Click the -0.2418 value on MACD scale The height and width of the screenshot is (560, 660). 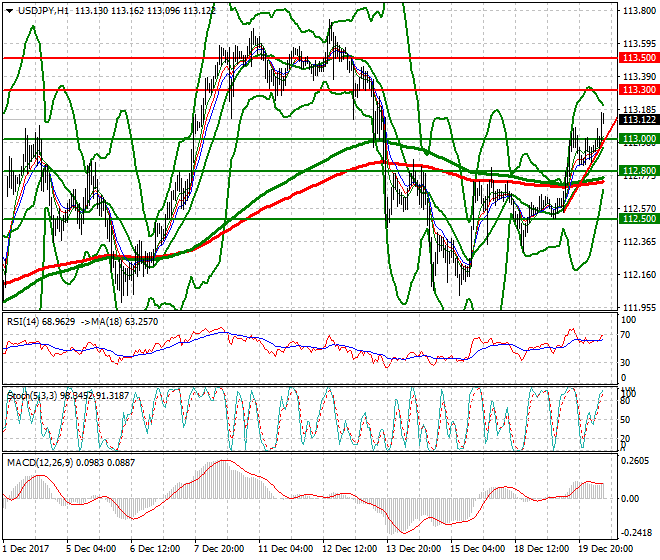coord(636,531)
